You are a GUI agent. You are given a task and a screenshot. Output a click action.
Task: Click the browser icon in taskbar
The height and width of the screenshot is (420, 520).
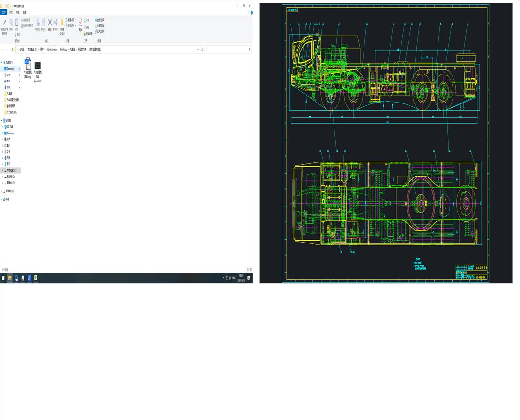point(16,278)
